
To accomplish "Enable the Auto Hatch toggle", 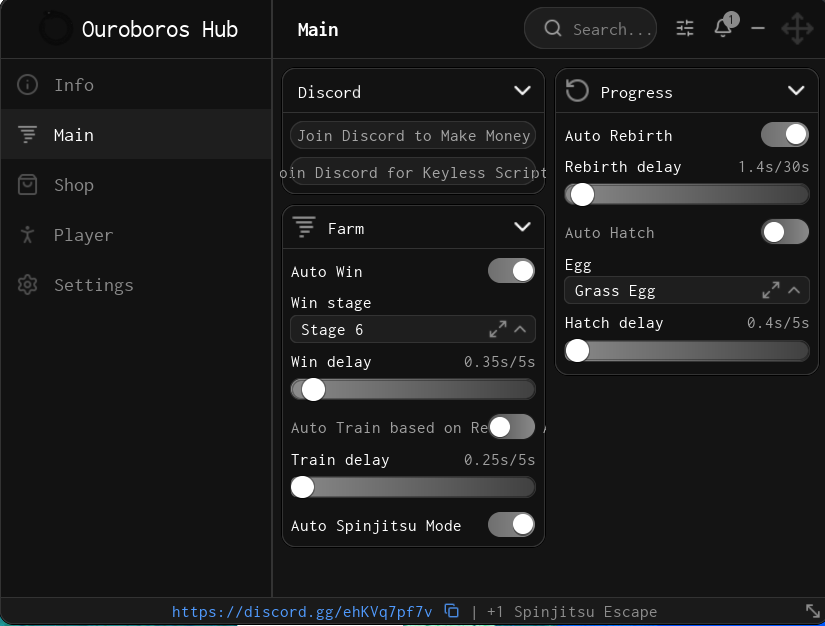I will (784, 232).
